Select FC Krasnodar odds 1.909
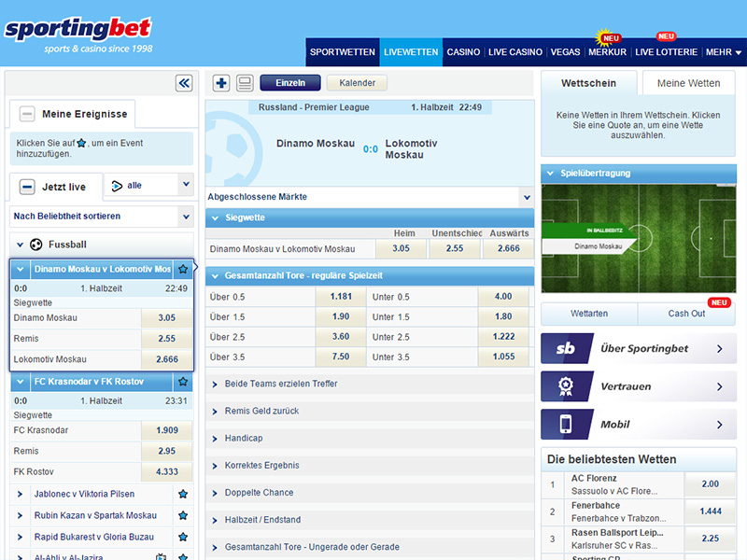The height and width of the screenshot is (560, 747). pos(167,430)
